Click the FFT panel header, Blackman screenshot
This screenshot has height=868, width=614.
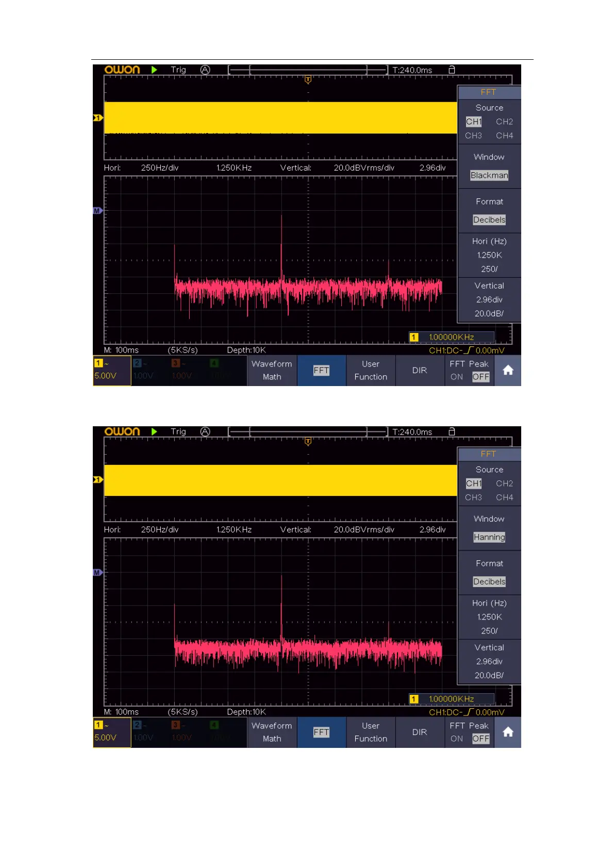(489, 92)
